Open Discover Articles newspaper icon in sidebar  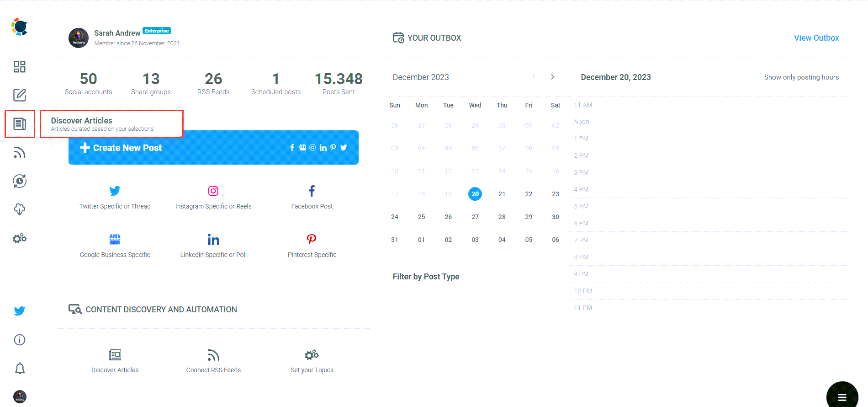point(20,123)
